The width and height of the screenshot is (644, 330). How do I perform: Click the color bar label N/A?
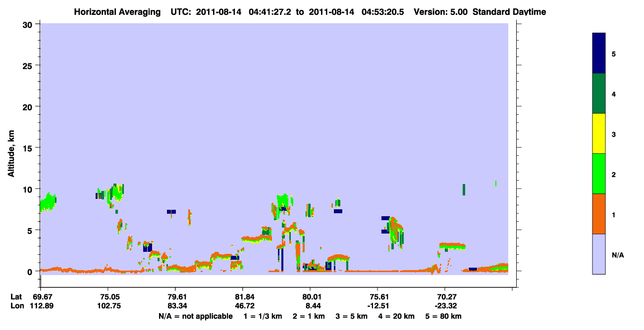[617, 255]
